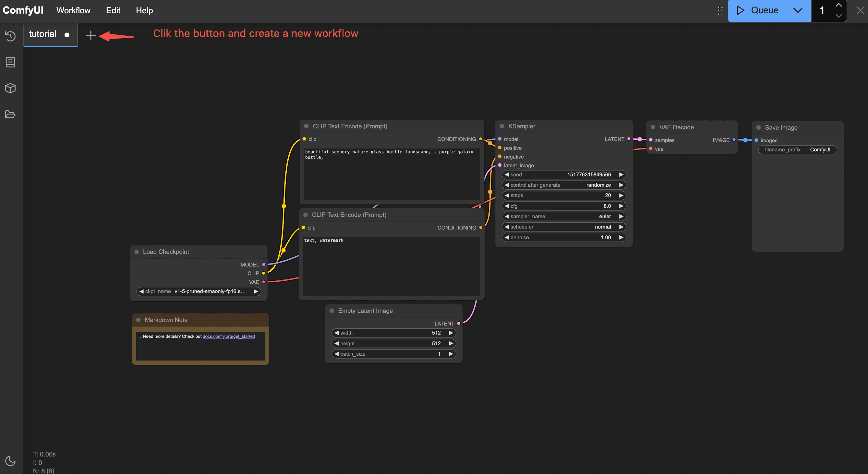
Task: Click the new workflow plus button
Action: (90, 34)
